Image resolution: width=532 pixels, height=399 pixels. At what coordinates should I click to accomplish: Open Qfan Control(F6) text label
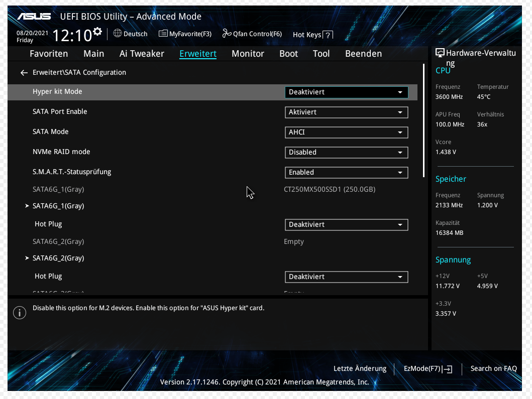pos(257,34)
